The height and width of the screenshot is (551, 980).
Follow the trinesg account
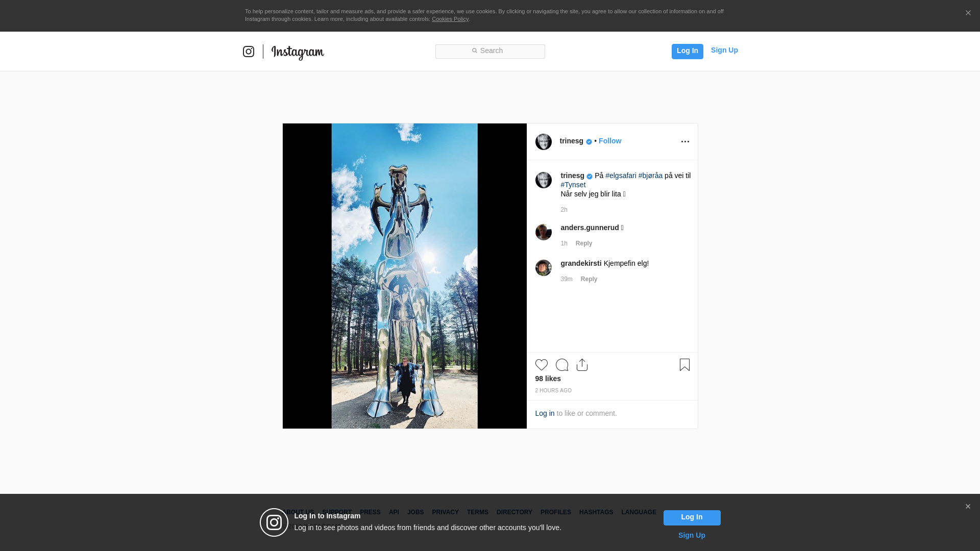609,141
